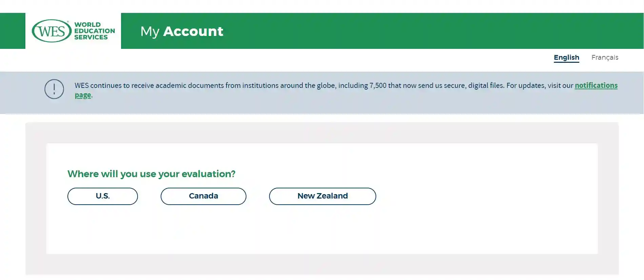Click the WES oval logo

(52, 31)
